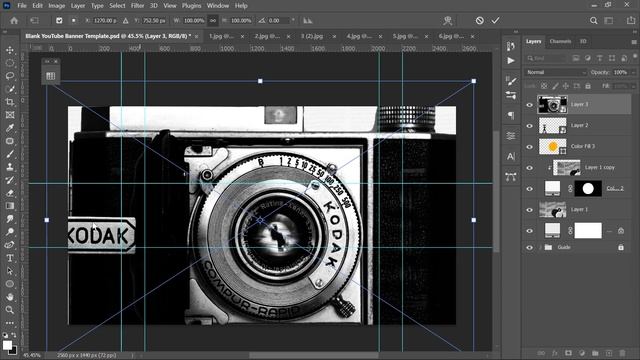640x360 pixels.
Task: Select the Zoom tool
Action: click(10, 310)
